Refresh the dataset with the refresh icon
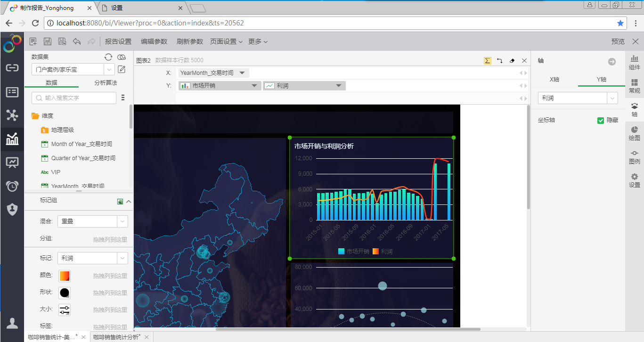Viewport: 644px width, 342px height. point(108,57)
